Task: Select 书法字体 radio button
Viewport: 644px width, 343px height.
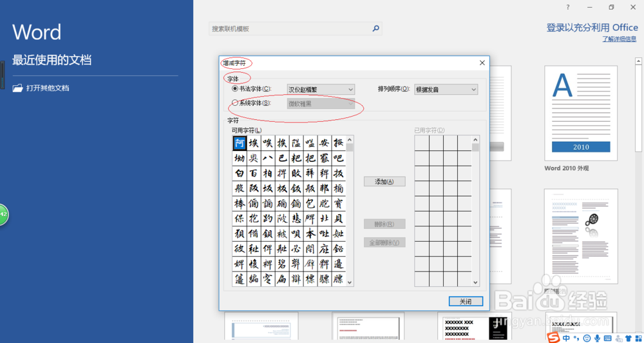Action: click(x=235, y=88)
